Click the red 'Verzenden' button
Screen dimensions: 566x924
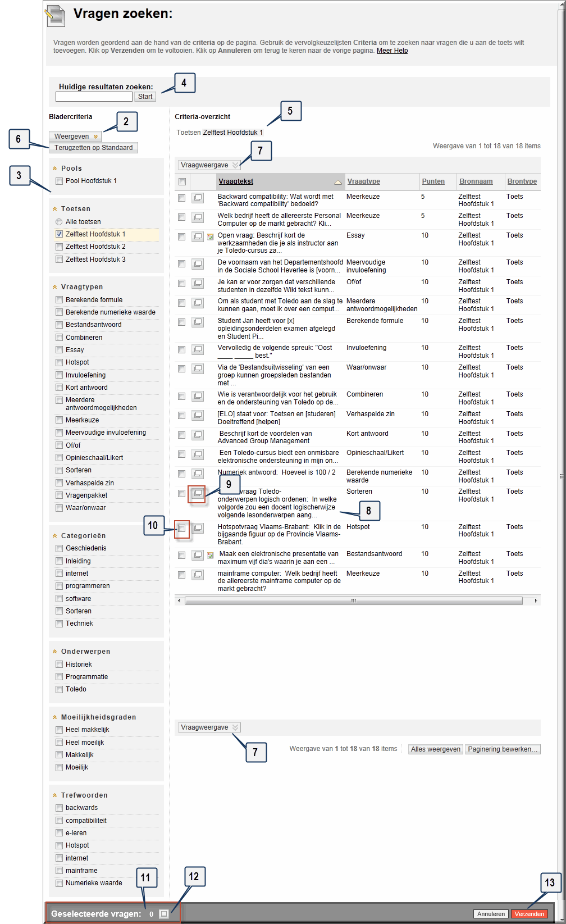click(529, 914)
